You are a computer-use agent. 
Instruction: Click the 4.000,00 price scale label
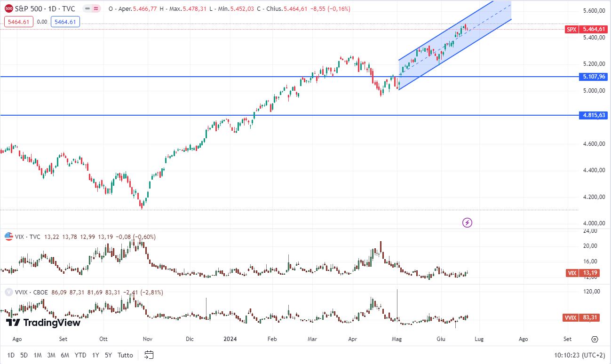594,223
